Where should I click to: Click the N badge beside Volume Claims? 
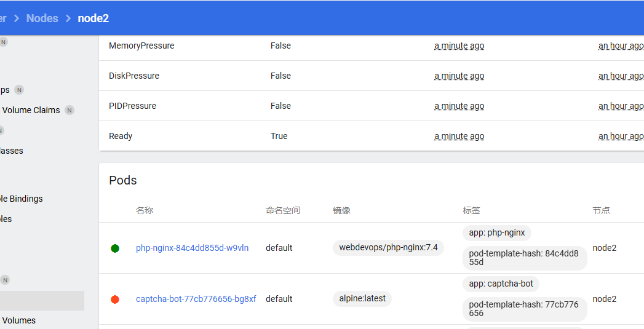point(70,111)
